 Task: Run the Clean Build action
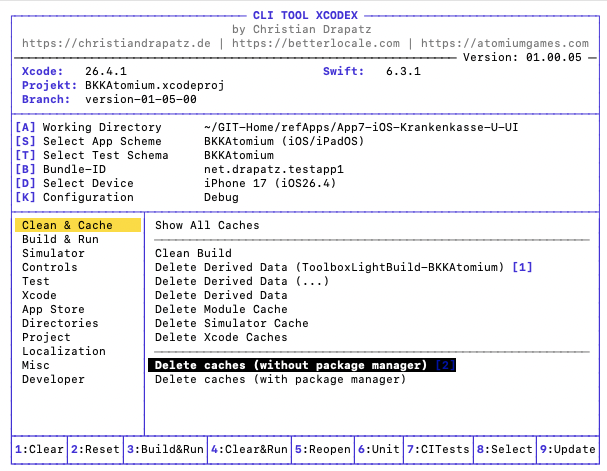[x=193, y=253]
